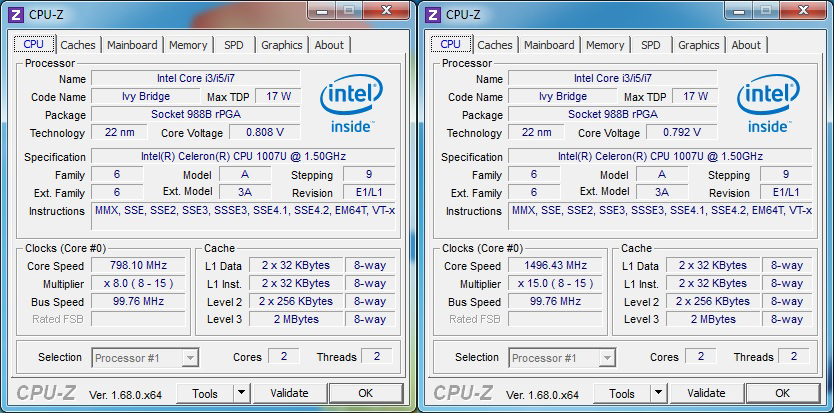The width and height of the screenshot is (834, 413).
Task: Click the 0.792 V core voltage value
Action: 682,132
